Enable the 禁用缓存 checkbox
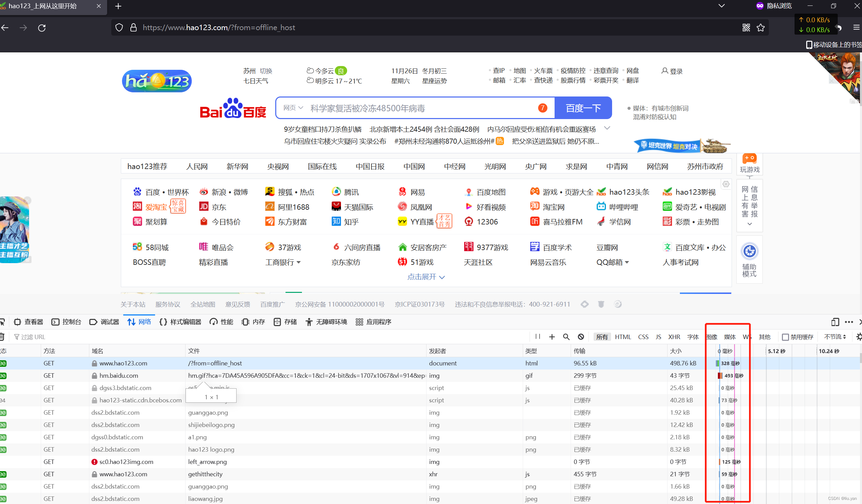 [x=786, y=337]
